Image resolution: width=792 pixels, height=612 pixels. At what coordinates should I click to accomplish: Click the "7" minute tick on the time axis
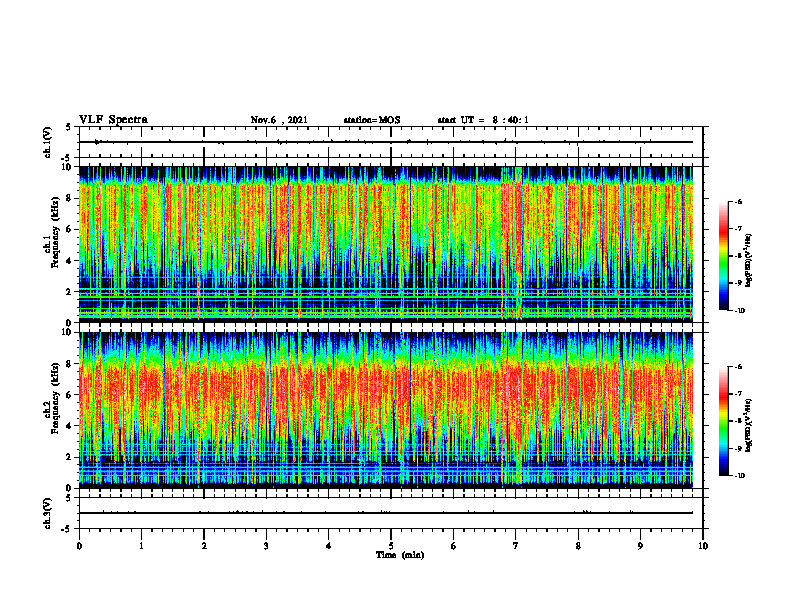click(516, 546)
